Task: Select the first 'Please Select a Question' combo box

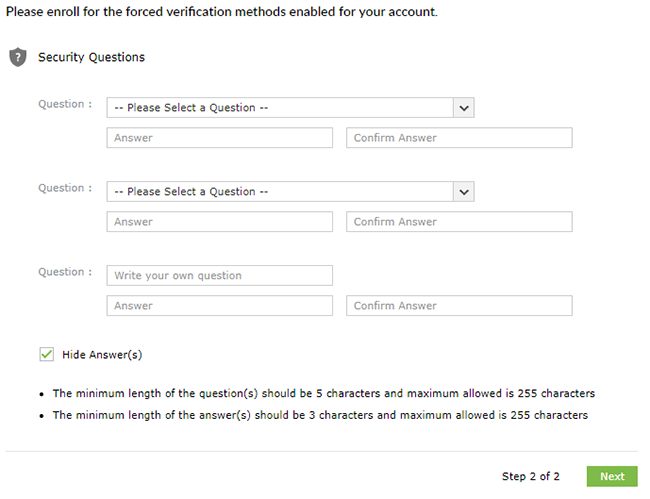Action: coord(290,108)
